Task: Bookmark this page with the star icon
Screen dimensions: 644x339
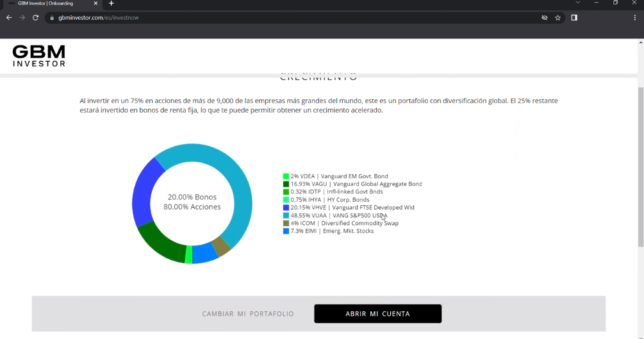Action: coord(558,18)
